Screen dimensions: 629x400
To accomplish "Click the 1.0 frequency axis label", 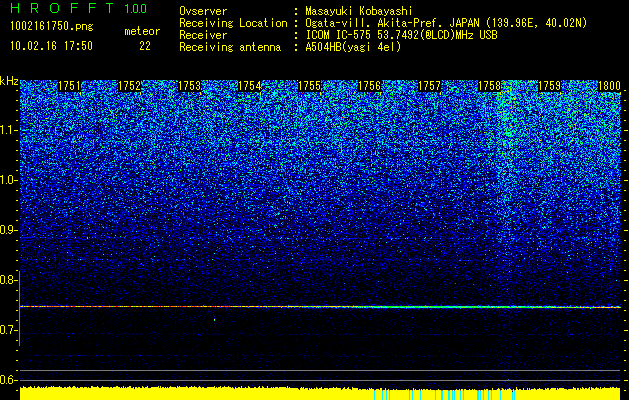I will [6, 181].
